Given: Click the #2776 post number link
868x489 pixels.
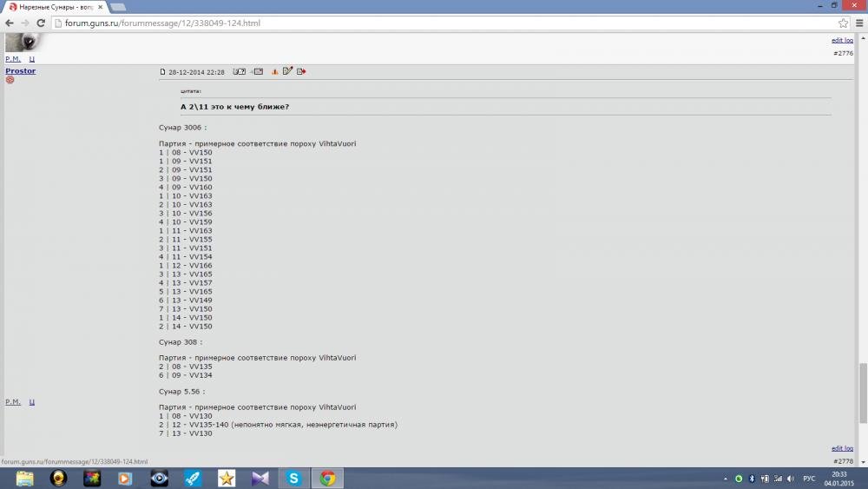Looking at the screenshot, I should click(x=843, y=53).
